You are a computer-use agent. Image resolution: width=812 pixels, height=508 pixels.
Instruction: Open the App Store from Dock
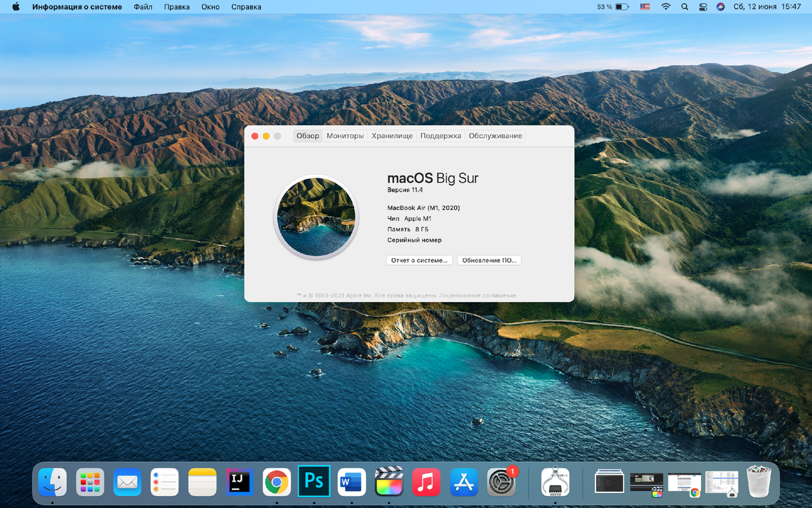point(464,482)
